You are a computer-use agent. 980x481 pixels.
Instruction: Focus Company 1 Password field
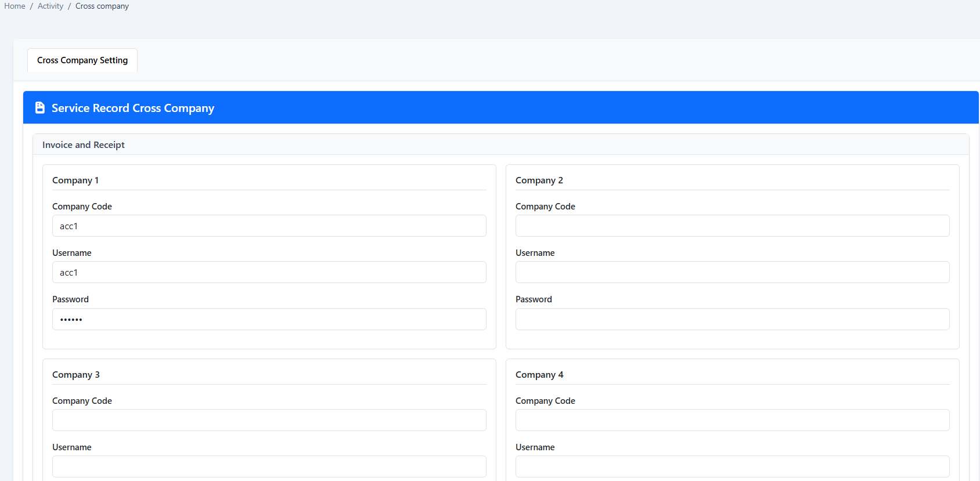point(269,319)
